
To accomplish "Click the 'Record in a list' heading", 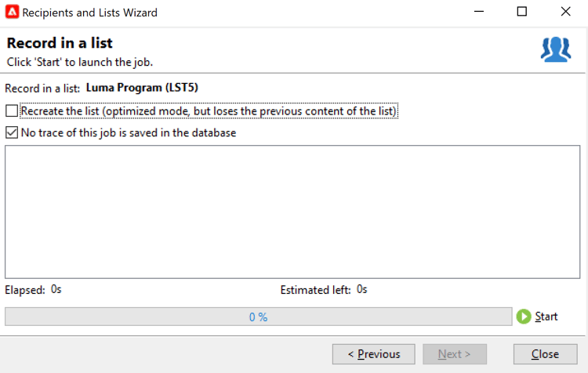I will (x=60, y=43).
